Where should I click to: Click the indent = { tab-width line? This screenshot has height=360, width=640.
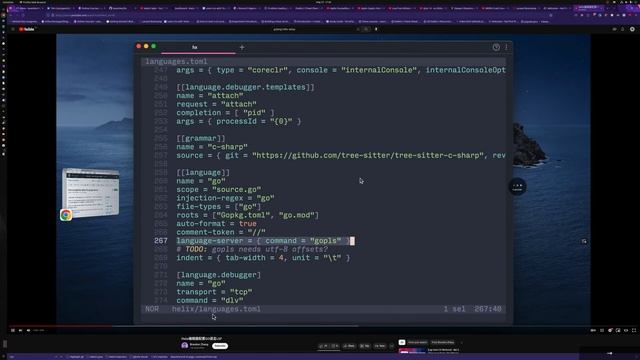(263, 258)
